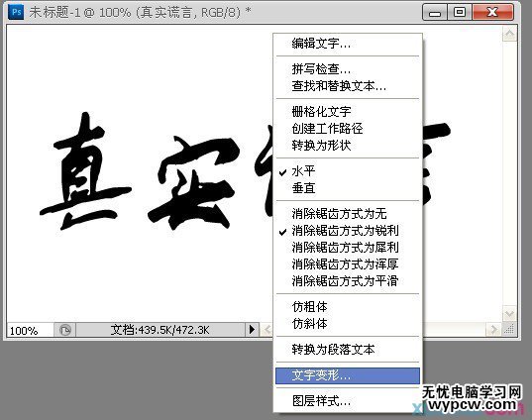Click the 文档:439.5K/472.3K status text
Screen dimensions: 532x420
point(160,330)
